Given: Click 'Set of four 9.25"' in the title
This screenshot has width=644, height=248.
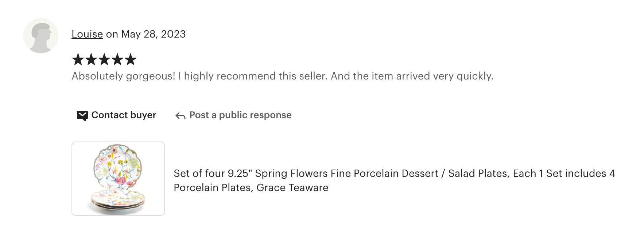Looking at the screenshot, I should (x=213, y=173).
